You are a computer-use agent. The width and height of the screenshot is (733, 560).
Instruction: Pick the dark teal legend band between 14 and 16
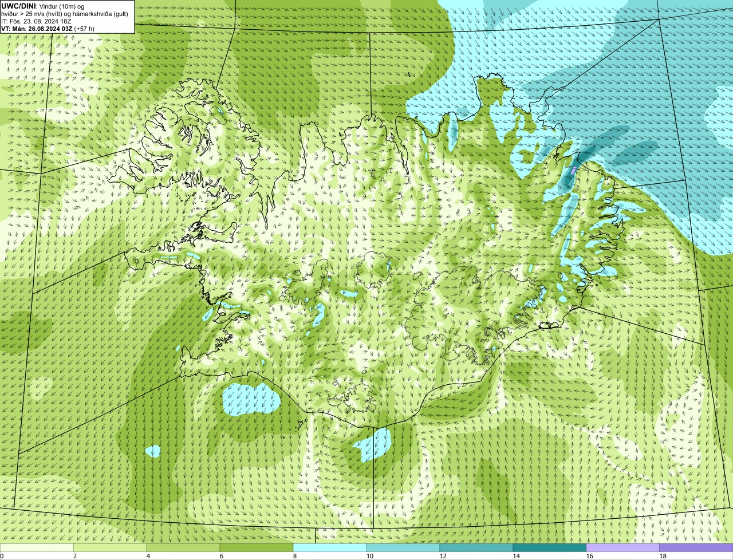[x=550, y=548]
